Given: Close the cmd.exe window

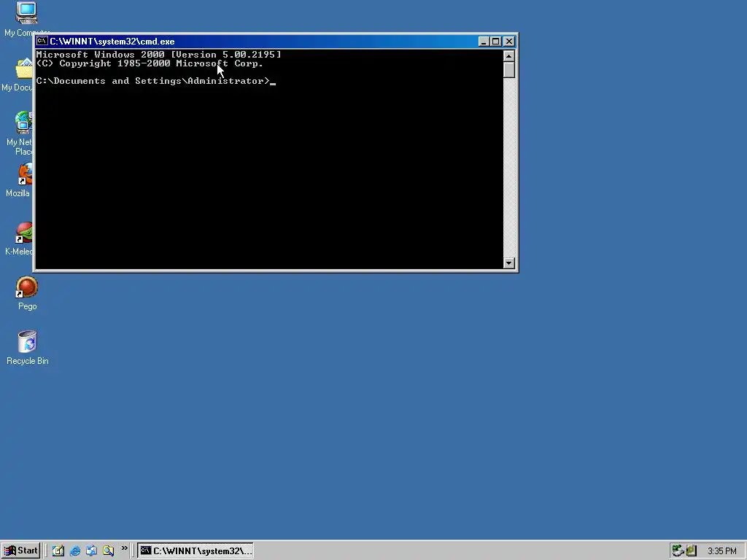Looking at the screenshot, I should 509,42.
